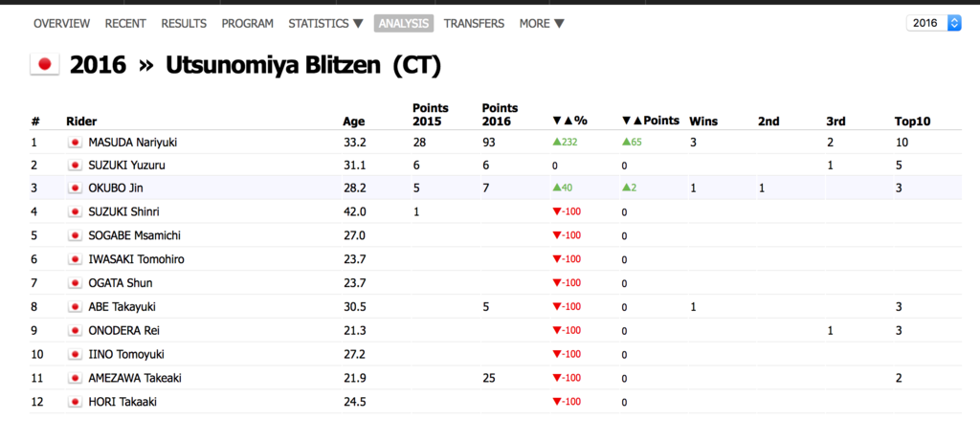This screenshot has height=442, width=980.
Task: Click the flag icon next to SOGABE Msamichi
Action: [x=75, y=235]
